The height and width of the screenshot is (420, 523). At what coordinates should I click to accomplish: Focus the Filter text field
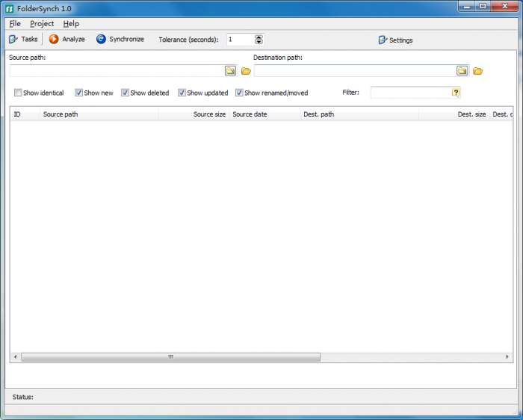[x=411, y=93]
